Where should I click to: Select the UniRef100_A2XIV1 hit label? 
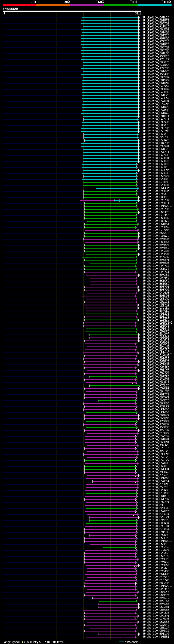[156, 517]
